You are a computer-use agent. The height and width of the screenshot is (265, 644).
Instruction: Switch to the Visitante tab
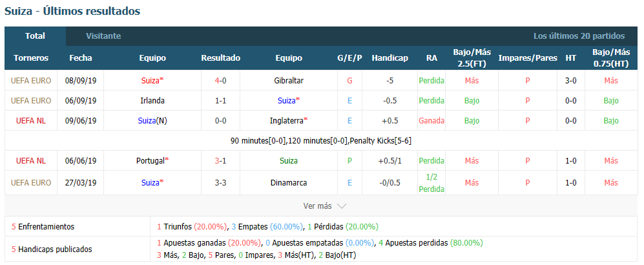tap(103, 36)
